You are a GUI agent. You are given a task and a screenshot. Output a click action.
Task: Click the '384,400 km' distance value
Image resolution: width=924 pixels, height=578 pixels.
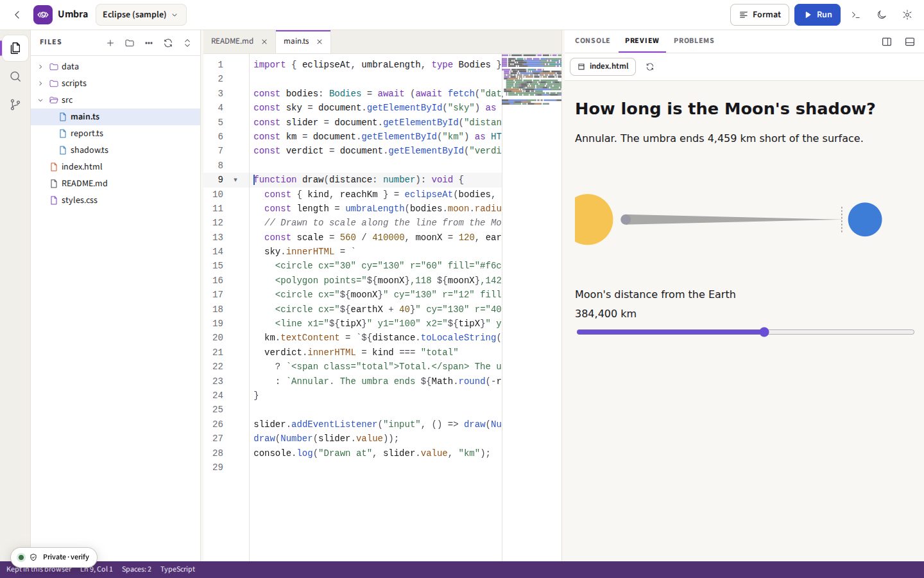pos(606,314)
